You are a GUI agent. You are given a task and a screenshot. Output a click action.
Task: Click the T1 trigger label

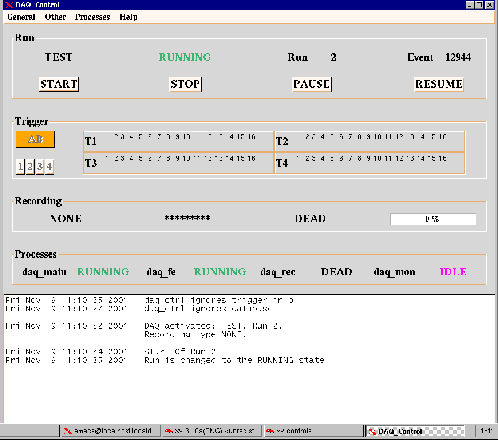91,141
